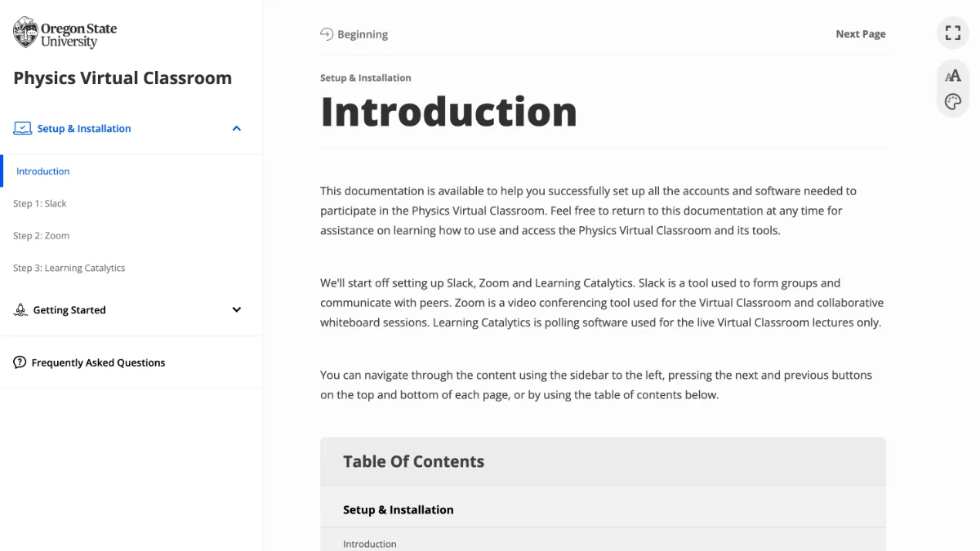Toggle fullscreen mode icon
The image size is (980, 551).
point(952,33)
